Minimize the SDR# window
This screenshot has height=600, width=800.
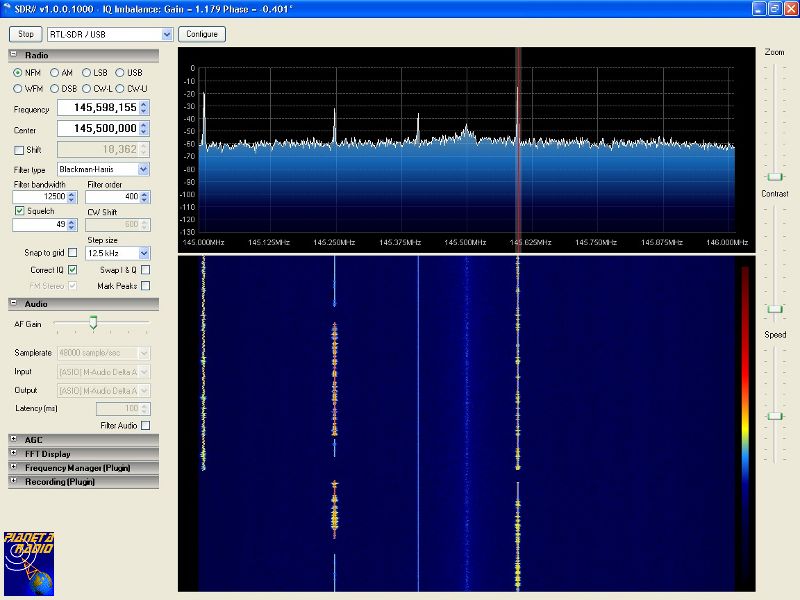759,9
